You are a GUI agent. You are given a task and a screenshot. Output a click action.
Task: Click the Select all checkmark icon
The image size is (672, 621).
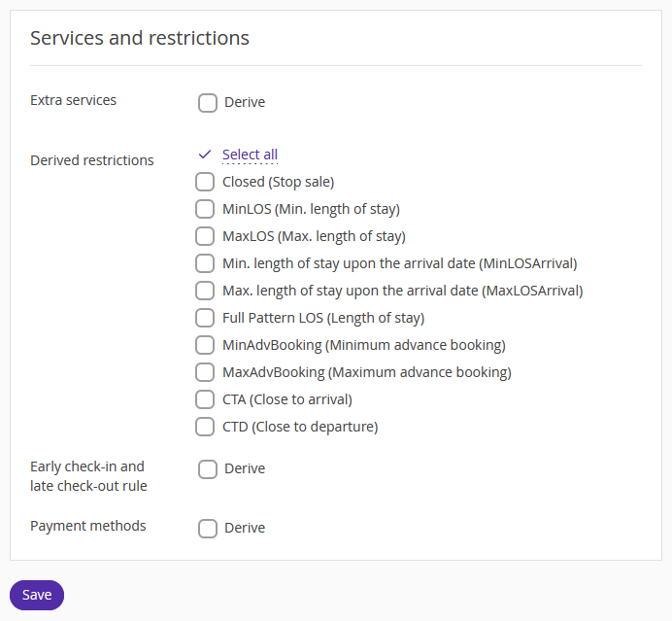pyautogui.click(x=205, y=155)
